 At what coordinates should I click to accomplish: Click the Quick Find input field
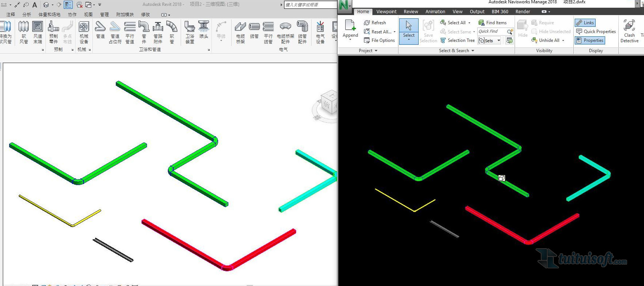coord(492,32)
